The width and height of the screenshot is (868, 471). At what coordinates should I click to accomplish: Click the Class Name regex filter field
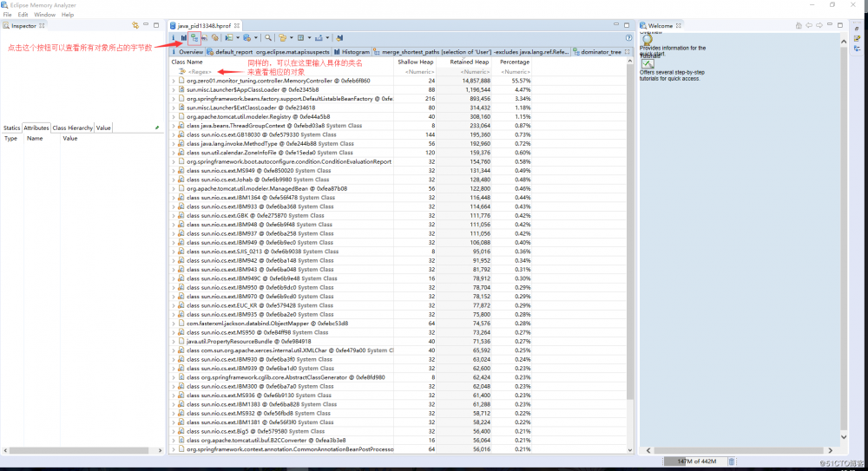278,71
